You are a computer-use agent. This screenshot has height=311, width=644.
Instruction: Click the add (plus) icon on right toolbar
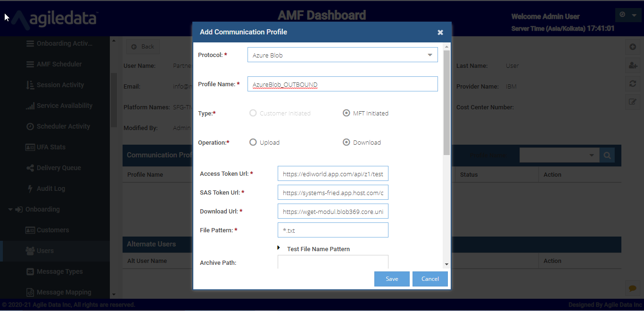click(x=633, y=47)
